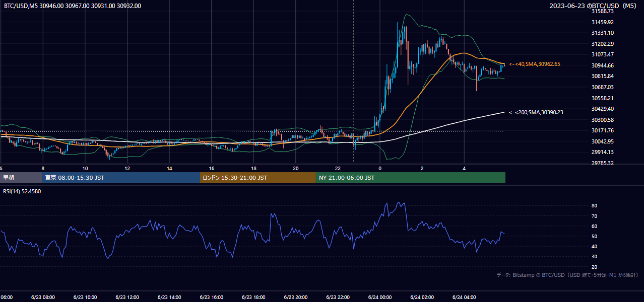Screen dimensions: 644x302
Task: Click bottom time label 6/23 12:00
Action: coord(127,297)
